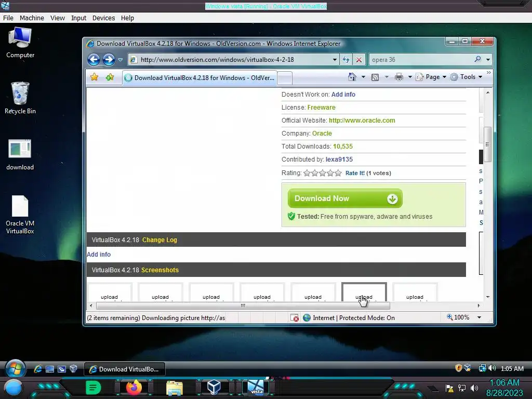
Task: Open the yellow Change Log link
Action: [159, 240]
